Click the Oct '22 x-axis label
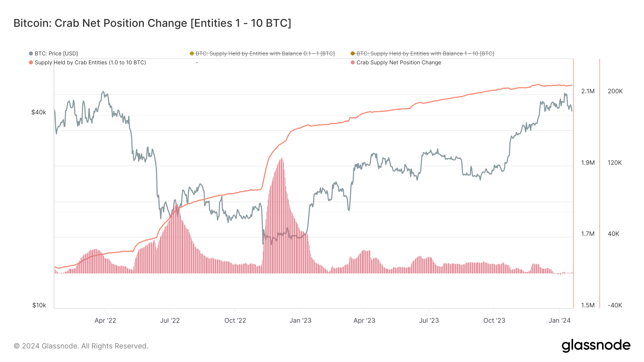 tap(235, 321)
